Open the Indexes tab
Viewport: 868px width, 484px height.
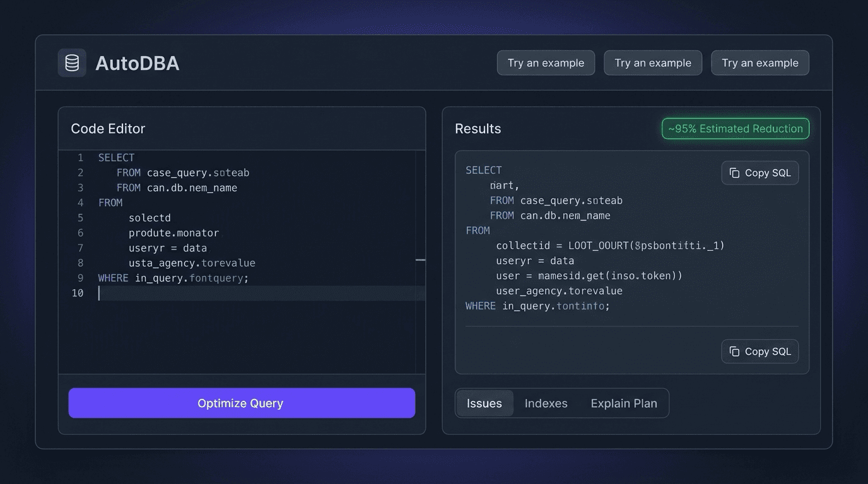(x=546, y=403)
